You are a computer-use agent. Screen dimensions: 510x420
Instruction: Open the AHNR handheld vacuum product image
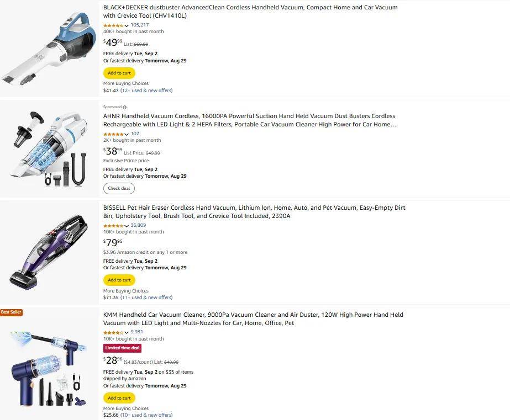pyautogui.click(x=50, y=149)
